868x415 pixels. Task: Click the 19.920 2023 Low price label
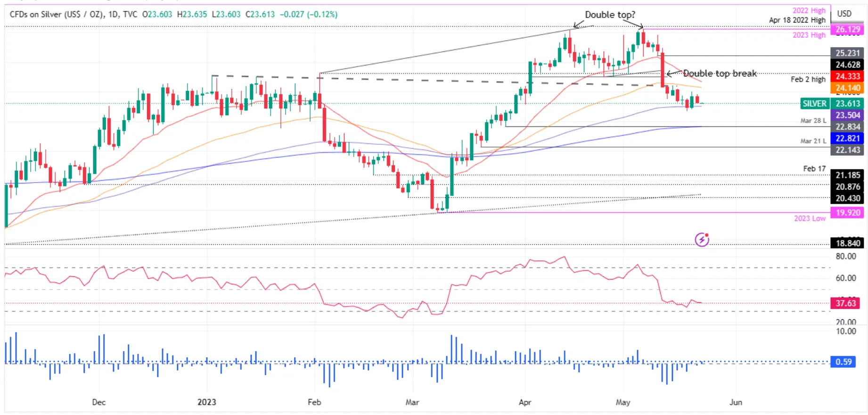(x=847, y=213)
